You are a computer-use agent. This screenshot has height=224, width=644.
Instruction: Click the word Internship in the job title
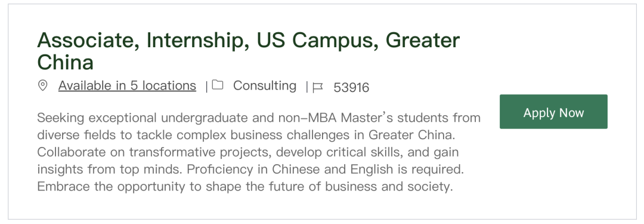point(197,41)
